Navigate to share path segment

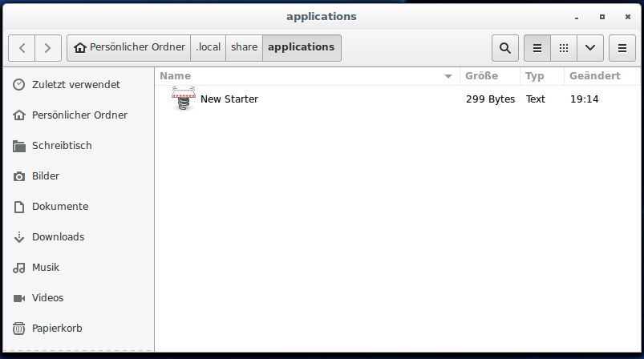(244, 47)
